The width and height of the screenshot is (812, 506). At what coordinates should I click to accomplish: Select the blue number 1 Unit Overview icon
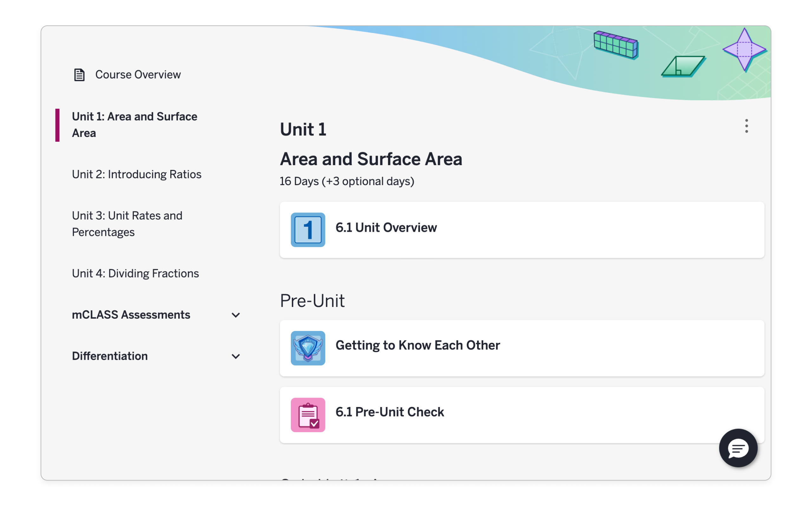[x=308, y=230]
